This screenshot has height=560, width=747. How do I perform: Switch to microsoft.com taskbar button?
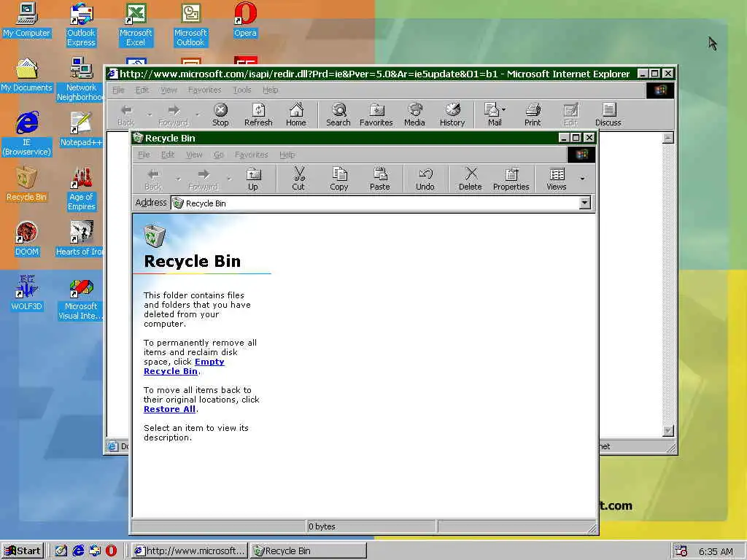pyautogui.click(x=189, y=551)
